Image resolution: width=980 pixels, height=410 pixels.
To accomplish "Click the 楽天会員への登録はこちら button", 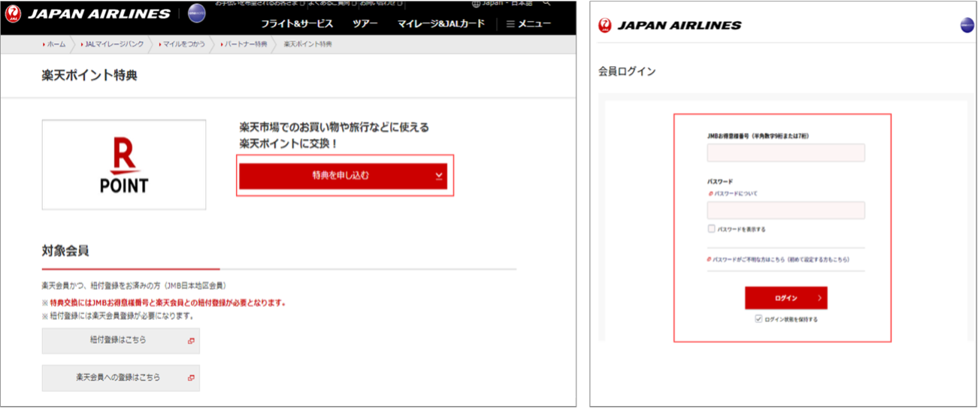I will point(121,378).
